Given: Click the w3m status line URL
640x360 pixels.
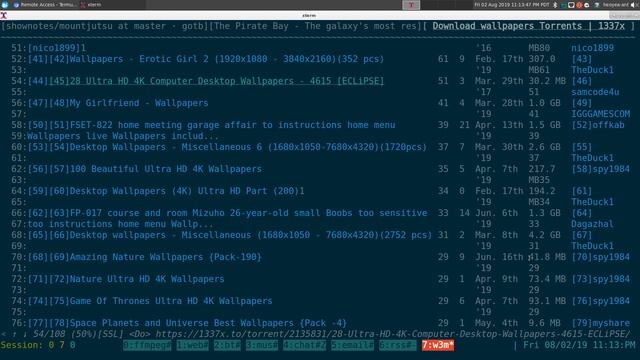Looking at the screenshot, I should [393, 334].
